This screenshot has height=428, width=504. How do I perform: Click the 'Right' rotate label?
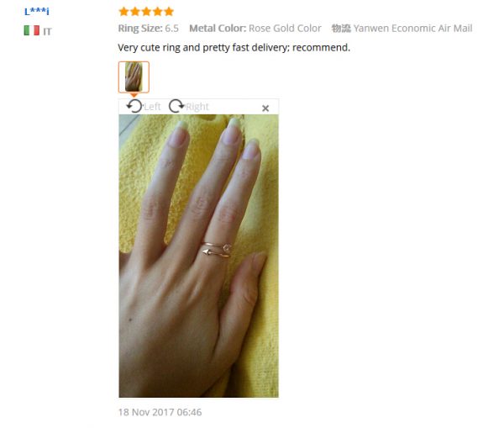(x=197, y=107)
